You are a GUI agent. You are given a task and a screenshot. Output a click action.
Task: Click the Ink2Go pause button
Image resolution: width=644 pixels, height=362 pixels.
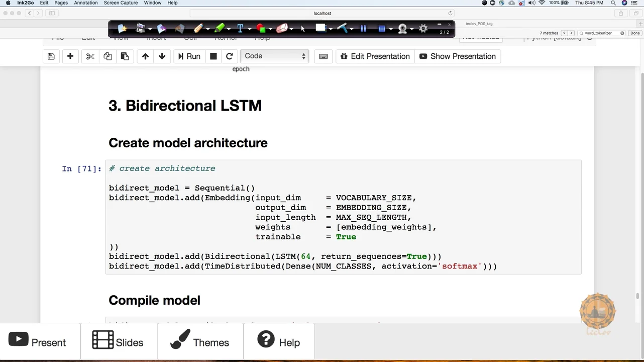point(363,29)
